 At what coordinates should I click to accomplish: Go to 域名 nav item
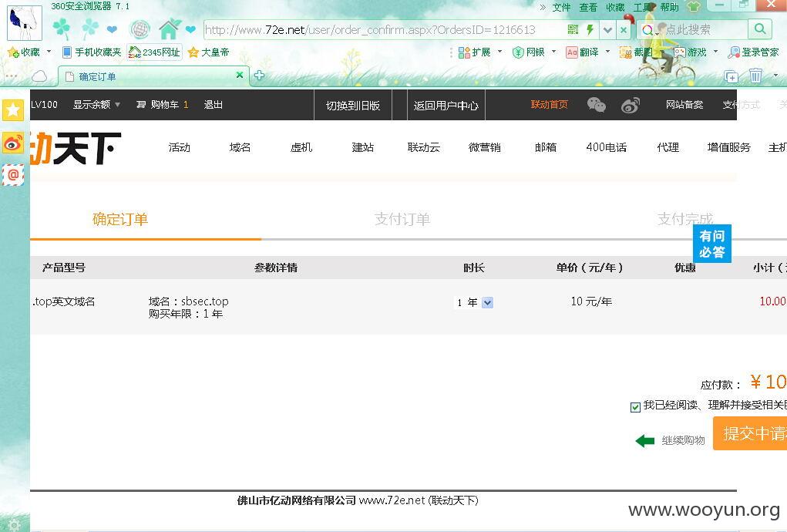tap(240, 147)
